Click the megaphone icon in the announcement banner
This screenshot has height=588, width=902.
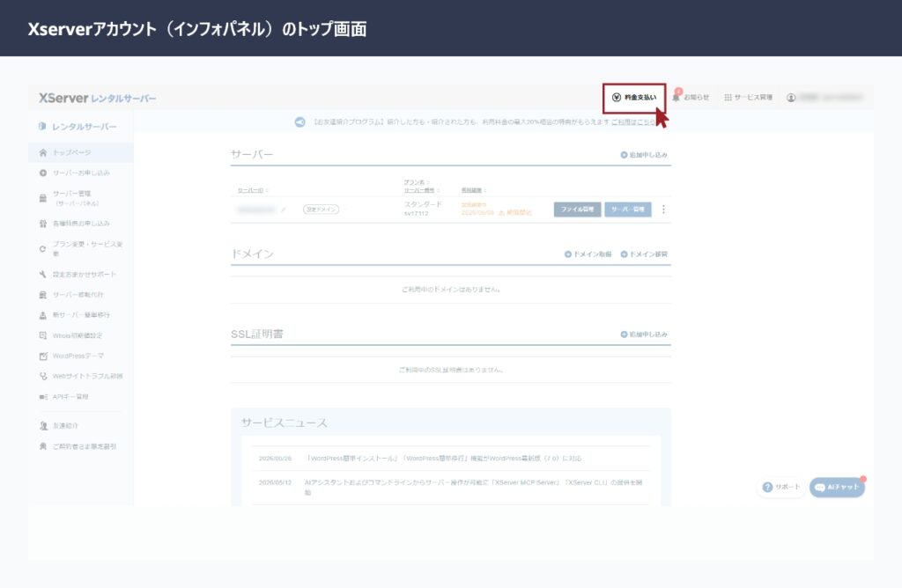click(299, 122)
